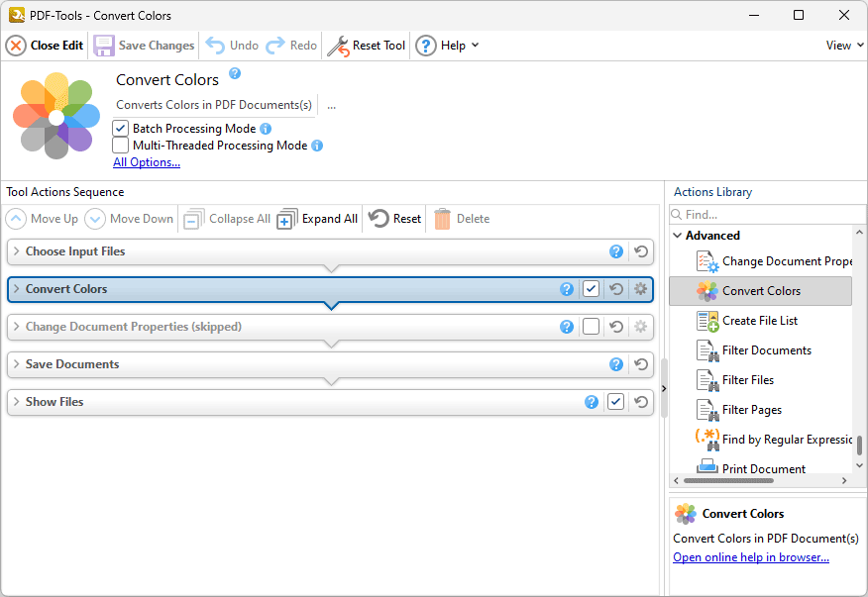The image size is (868, 597).
Task: Click help icon on Save Documents row
Action: point(616,364)
